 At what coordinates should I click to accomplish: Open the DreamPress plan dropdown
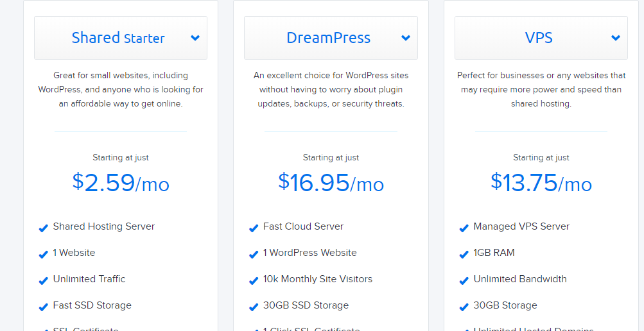pyautogui.click(x=331, y=38)
